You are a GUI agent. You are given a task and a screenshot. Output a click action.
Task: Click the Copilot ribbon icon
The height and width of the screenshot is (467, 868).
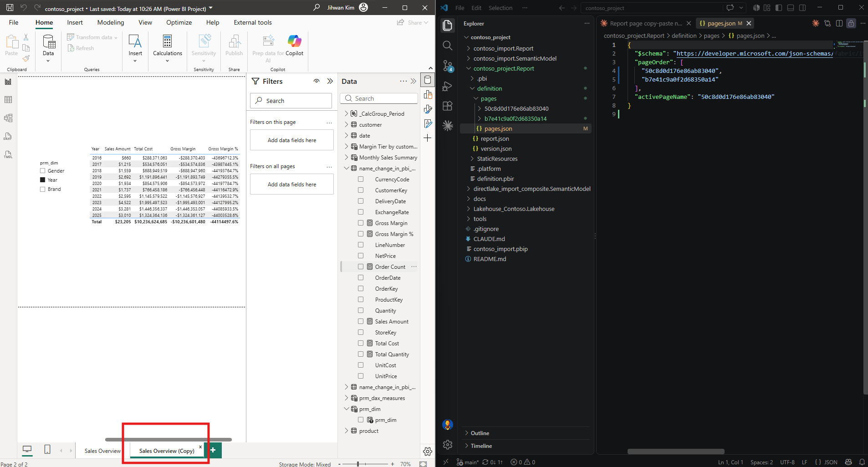(x=294, y=45)
